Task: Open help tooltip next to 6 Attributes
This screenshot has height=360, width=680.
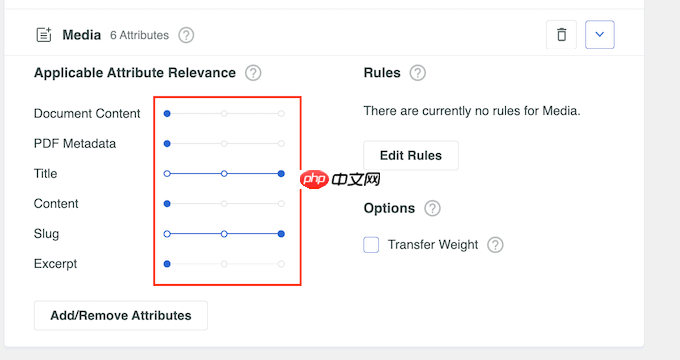Action: click(x=186, y=35)
